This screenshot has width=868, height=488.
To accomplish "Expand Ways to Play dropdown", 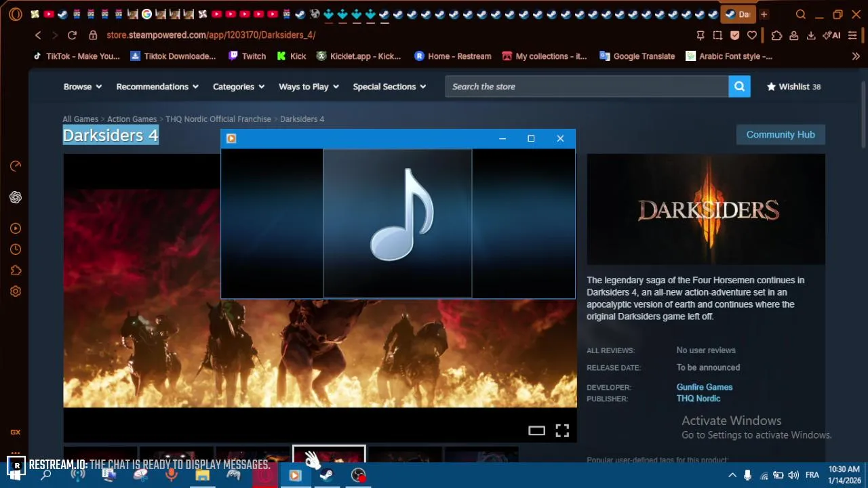I will (x=309, y=87).
